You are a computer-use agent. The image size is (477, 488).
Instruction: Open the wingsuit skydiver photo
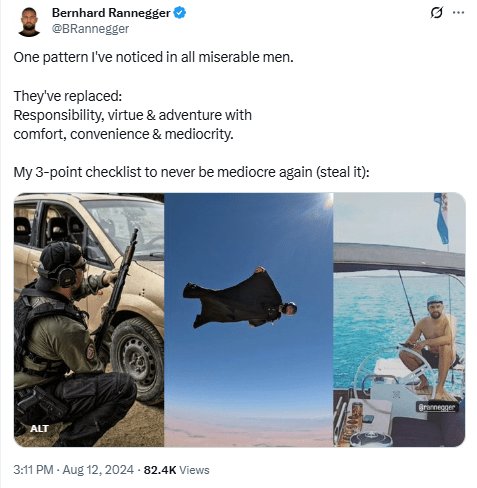click(x=249, y=320)
